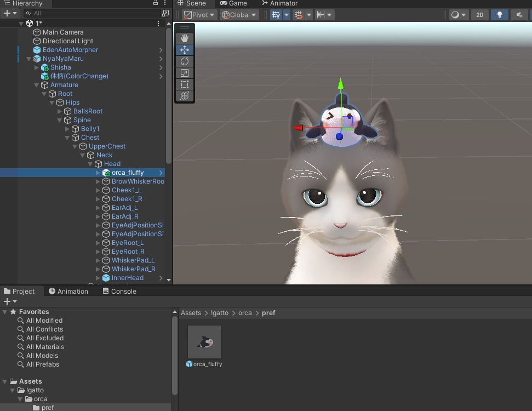Select EyeRoot_L object
Viewport: 532px width, 411px height.
[x=128, y=243]
